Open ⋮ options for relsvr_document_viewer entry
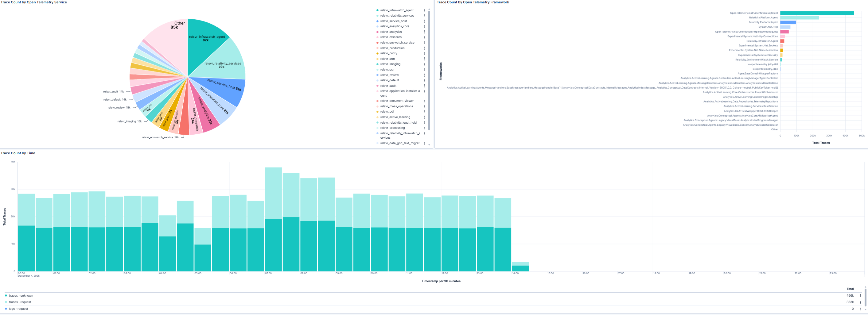 [424, 101]
